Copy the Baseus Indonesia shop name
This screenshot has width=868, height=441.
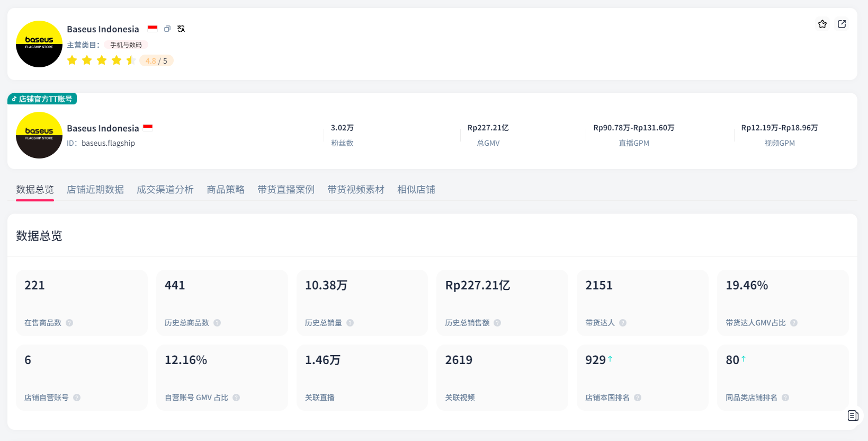tap(167, 29)
